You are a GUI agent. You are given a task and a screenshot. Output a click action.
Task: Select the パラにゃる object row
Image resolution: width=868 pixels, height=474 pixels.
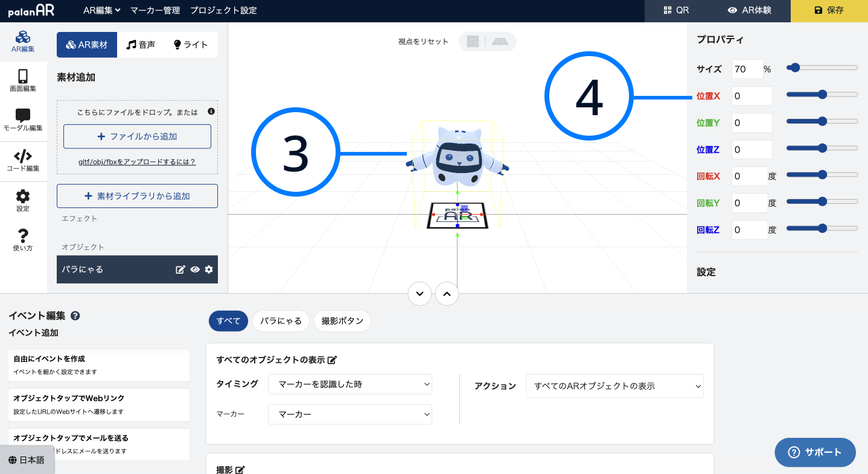point(137,270)
